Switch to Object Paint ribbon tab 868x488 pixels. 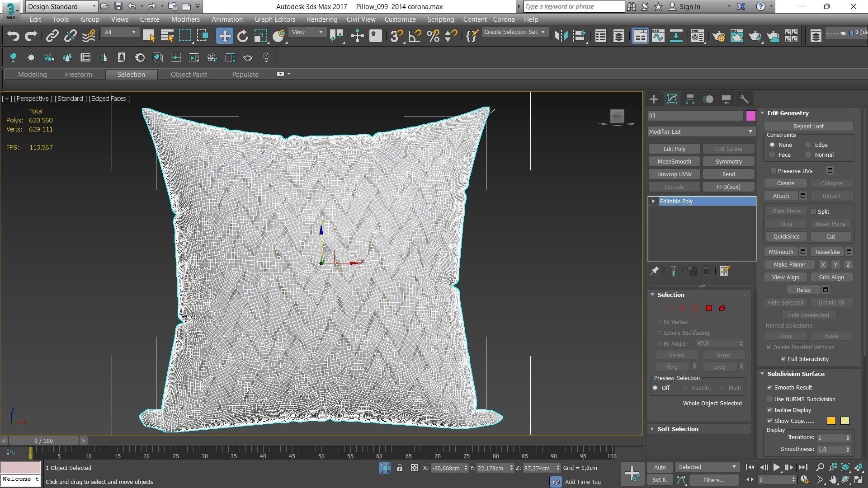[189, 75]
